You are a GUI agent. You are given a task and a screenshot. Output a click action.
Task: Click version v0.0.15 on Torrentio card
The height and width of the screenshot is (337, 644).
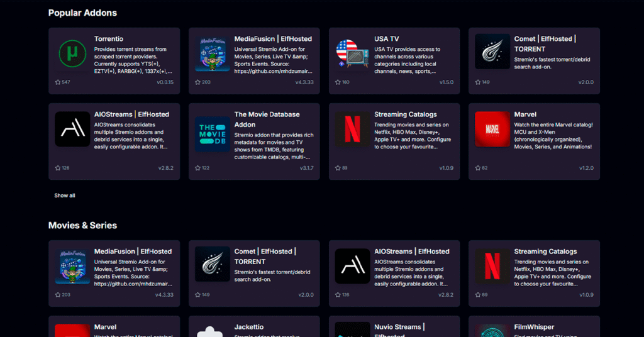[165, 82]
